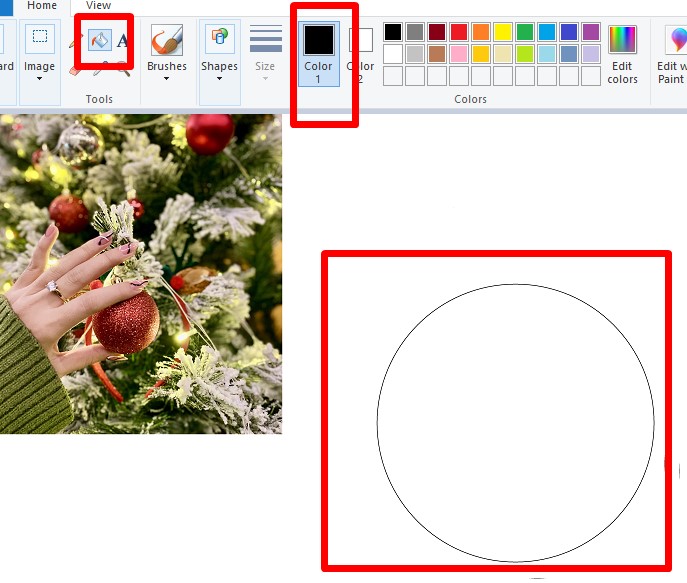Pick the bright red palette swatch
Screen dimensions: 687x583
pos(459,32)
